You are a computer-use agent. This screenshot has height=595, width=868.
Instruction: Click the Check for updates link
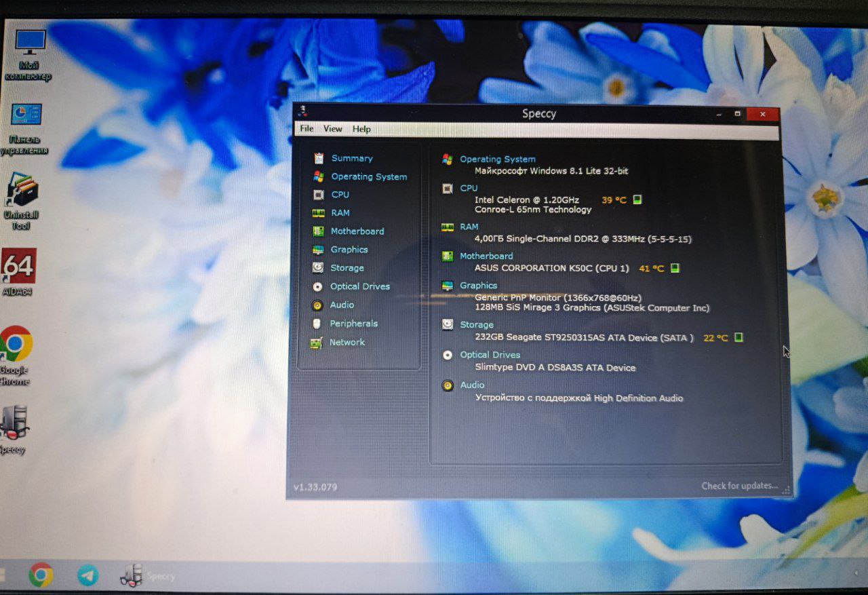739,486
